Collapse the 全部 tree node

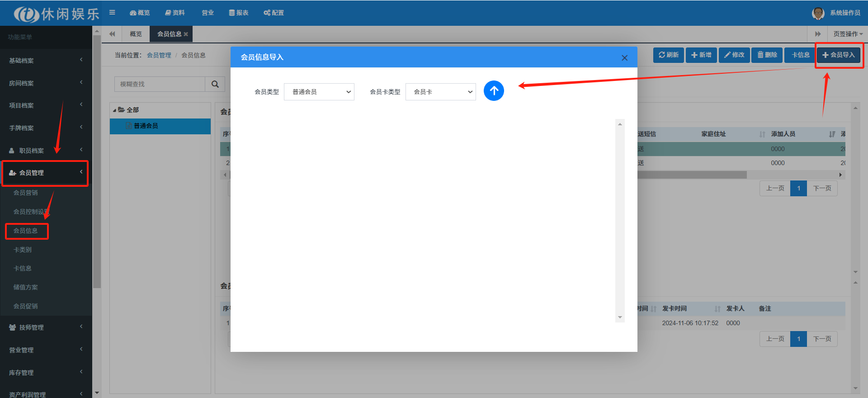(x=115, y=110)
